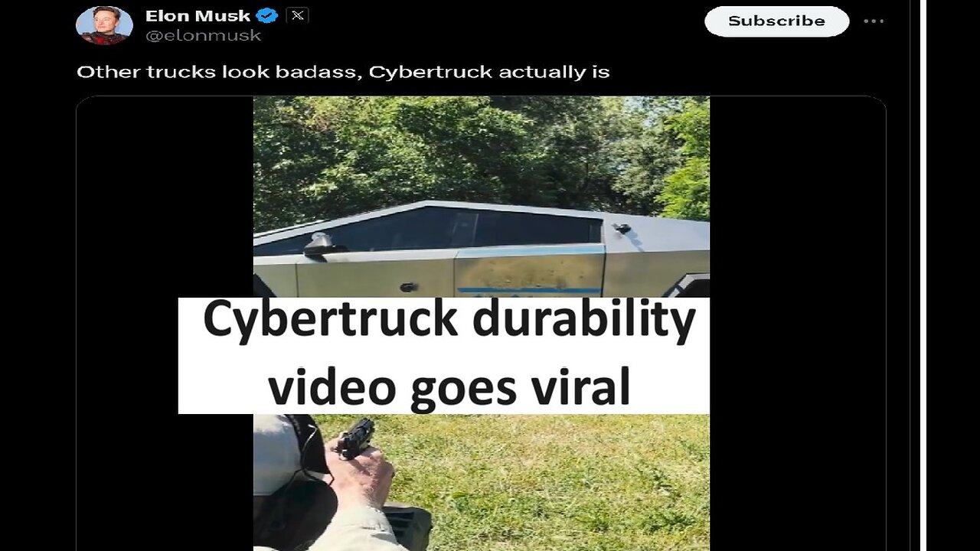Select the tweet text about Cybertruck
This screenshot has width=980, height=551.
(343, 72)
